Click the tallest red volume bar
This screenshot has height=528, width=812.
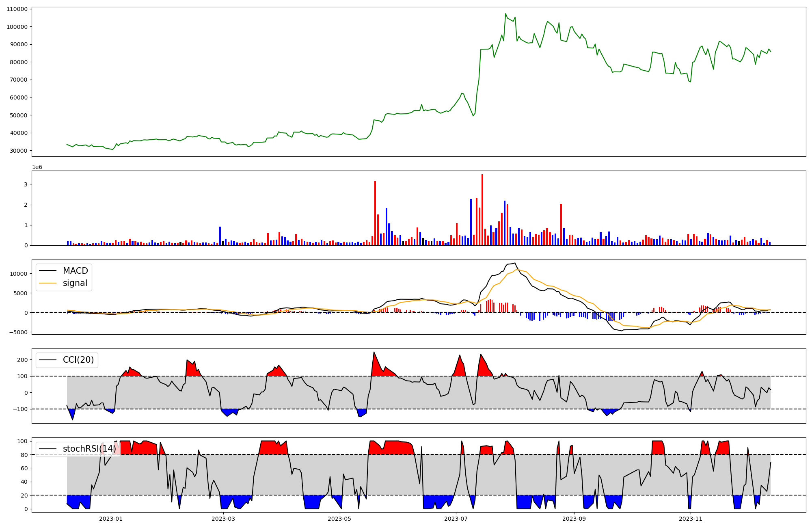click(x=482, y=209)
